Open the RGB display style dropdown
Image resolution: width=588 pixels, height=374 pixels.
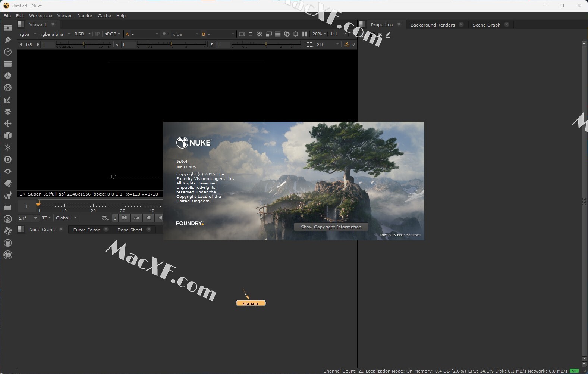tap(82, 34)
